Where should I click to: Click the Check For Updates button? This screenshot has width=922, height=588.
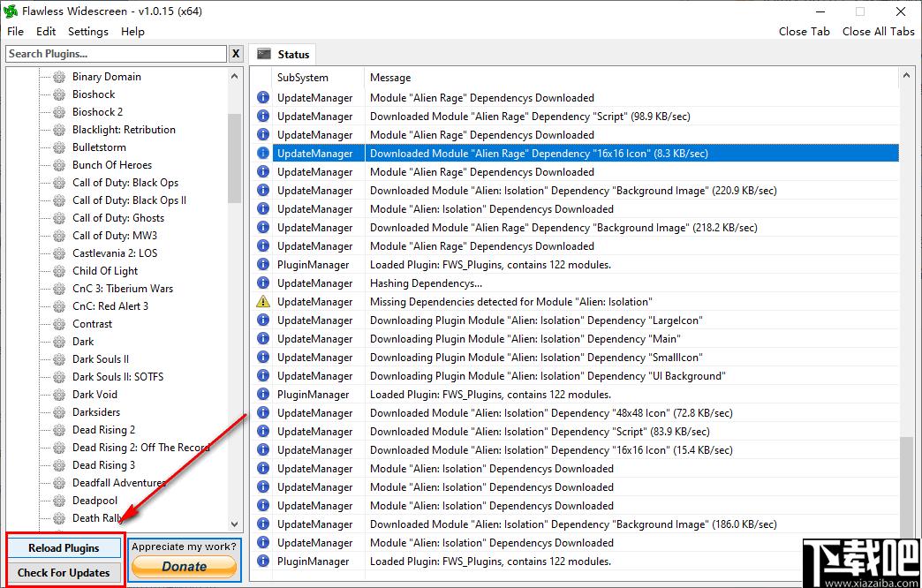(64, 572)
